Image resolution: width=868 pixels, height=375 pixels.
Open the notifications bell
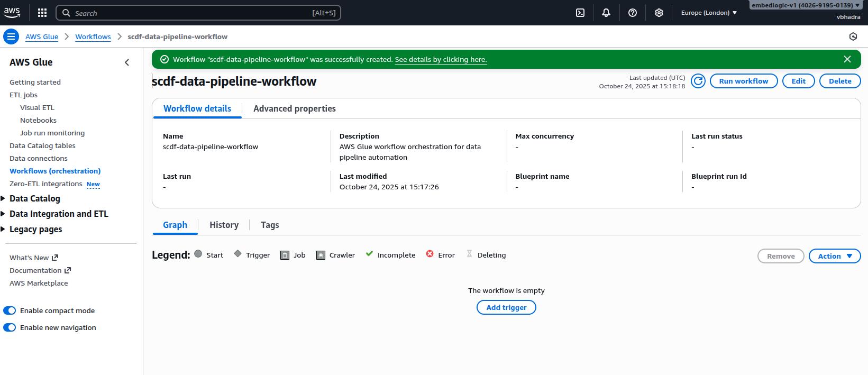point(606,13)
